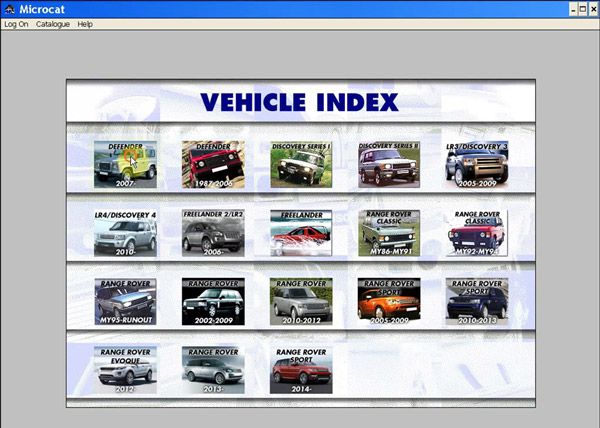Open Freelander 2/LR2 2006- thumbnail
Image resolution: width=600 pixels, height=428 pixels.
point(213,233)
